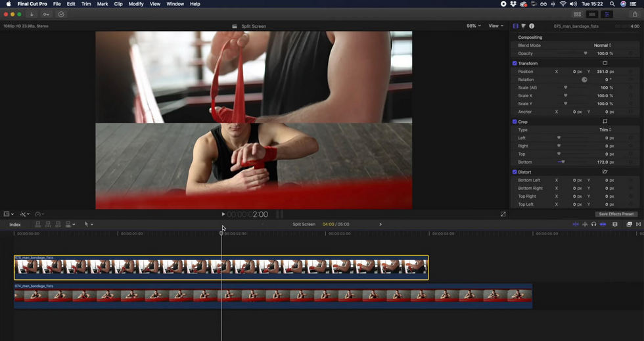Open the Share export icon
The image size is (644, 341).
coord(634,14)
